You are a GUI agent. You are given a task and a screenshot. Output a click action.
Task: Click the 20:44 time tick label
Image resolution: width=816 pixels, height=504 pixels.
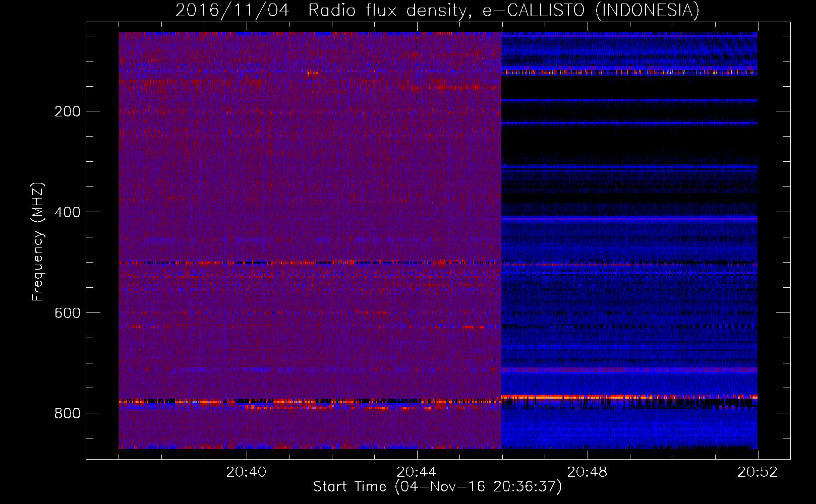click(x=417, y=472)
